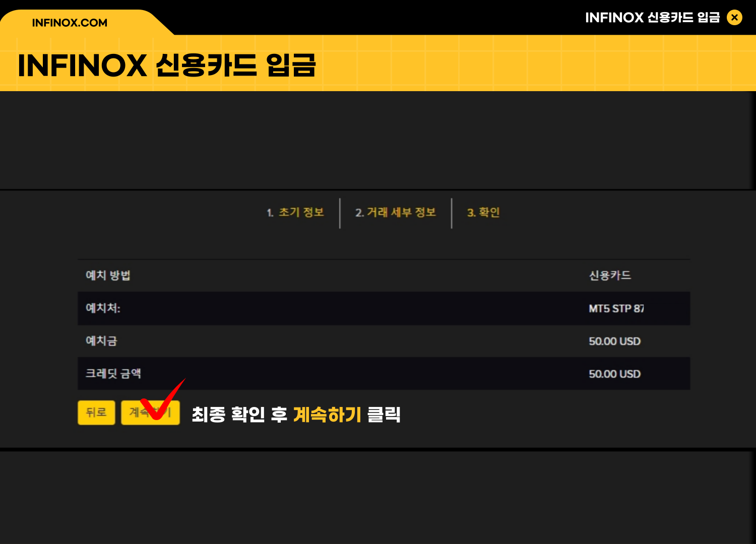Click the yellow close X icon
The width and height of the screenshot is (756, 544).
pyautogui.click(x=734, y=18)
